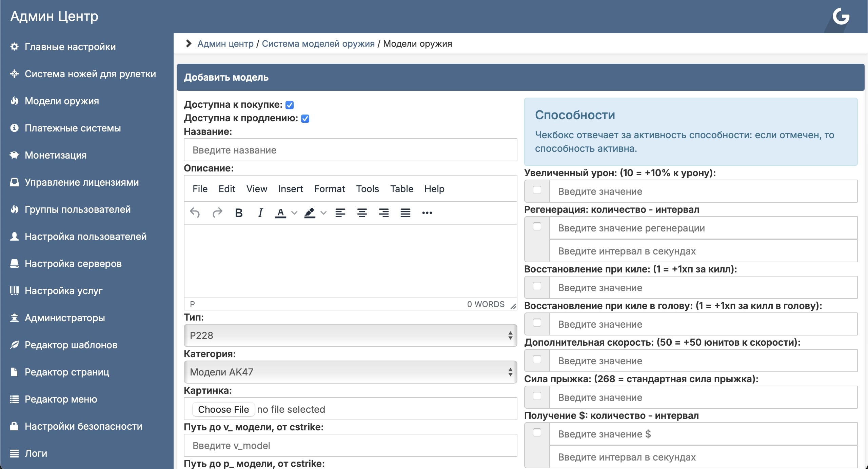Open the Тип dropdown showing P228

350,335
